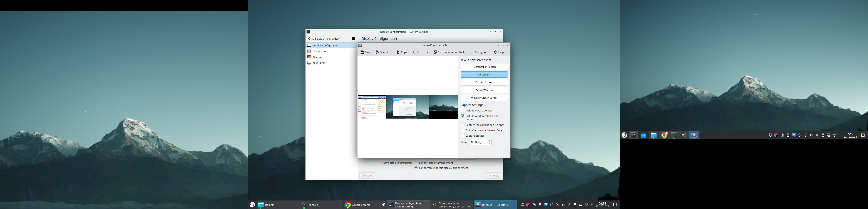Enable Include mouse pointer checkbox

462,111
